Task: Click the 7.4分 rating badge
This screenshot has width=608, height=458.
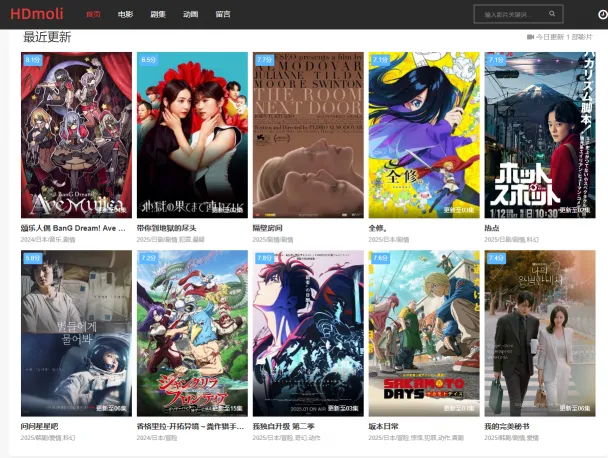Action: (496, 258)
